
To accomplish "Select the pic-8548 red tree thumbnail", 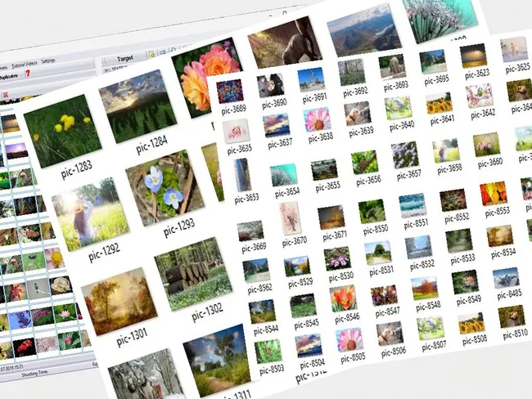I will [x=425, y=289].
